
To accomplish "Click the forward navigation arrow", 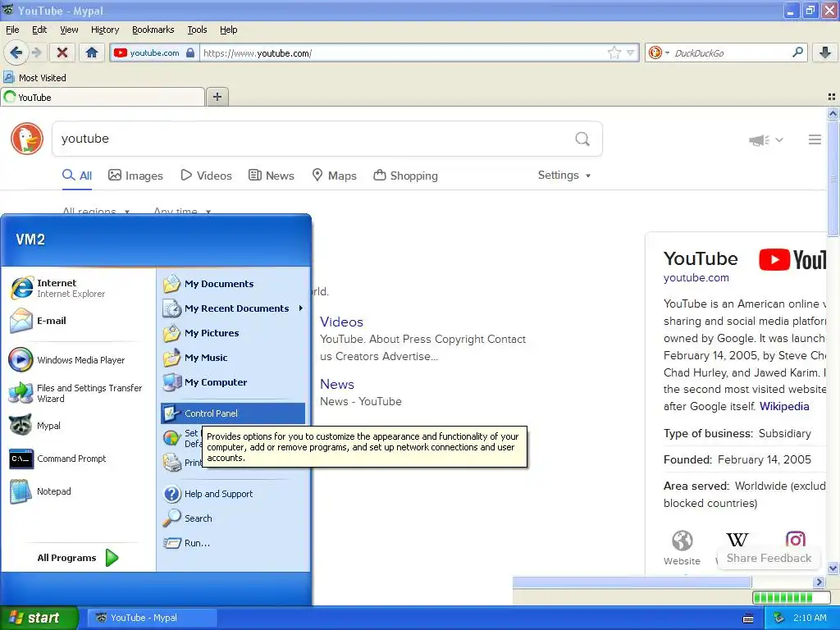I will [x=36, y=52].
